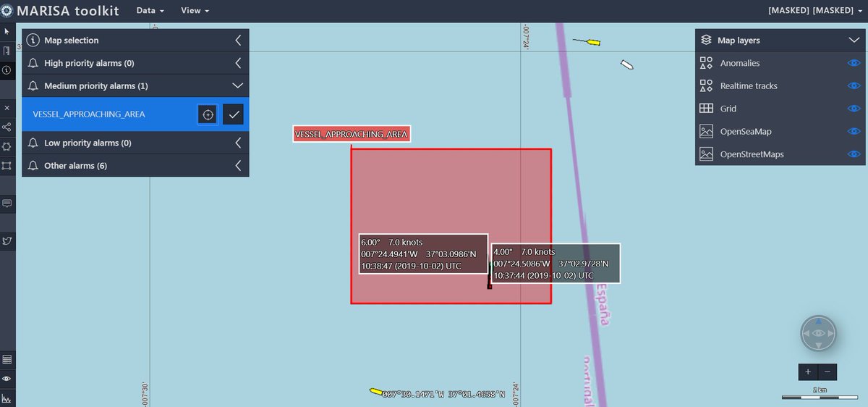Viewport: 868px width, 407px height.
Task: Toggle OpenSeaMap layer visibility eye
Action: click(854, 132)
